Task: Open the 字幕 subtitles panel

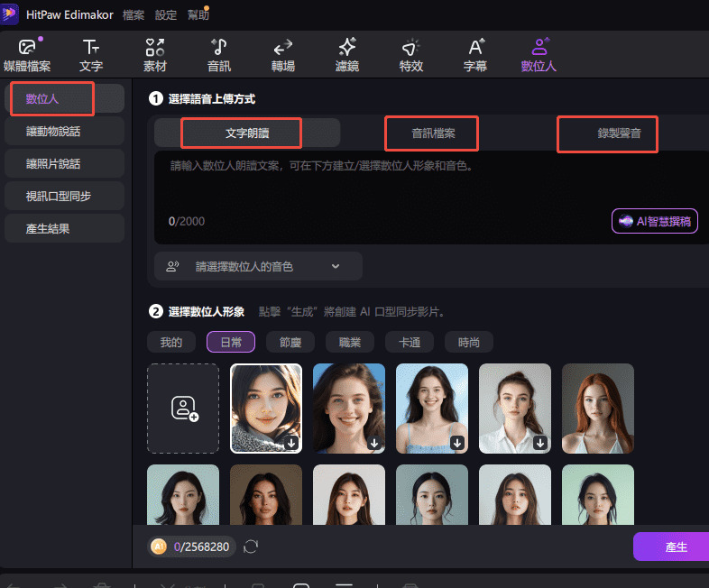Action: [475, 54]
